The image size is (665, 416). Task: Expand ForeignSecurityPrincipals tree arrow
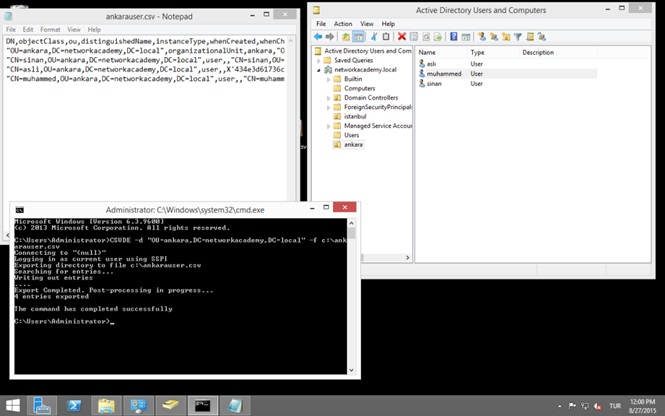tap(328, 107)
